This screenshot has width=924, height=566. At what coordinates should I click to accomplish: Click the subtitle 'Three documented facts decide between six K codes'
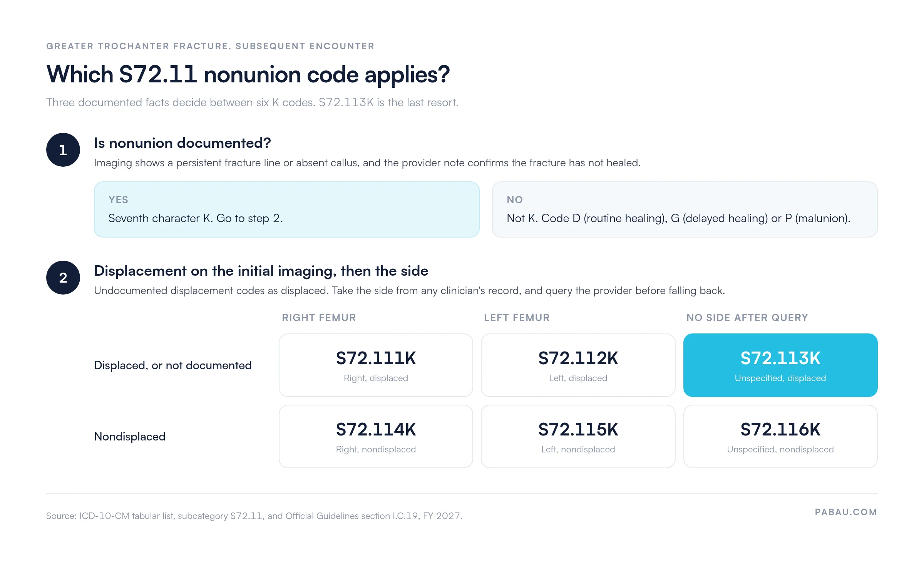[x=181, y=102]
